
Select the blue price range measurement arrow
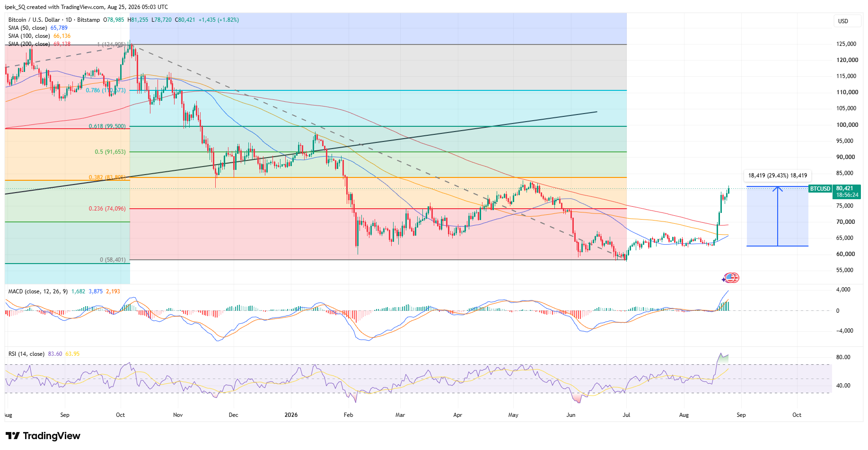[778, 216]
